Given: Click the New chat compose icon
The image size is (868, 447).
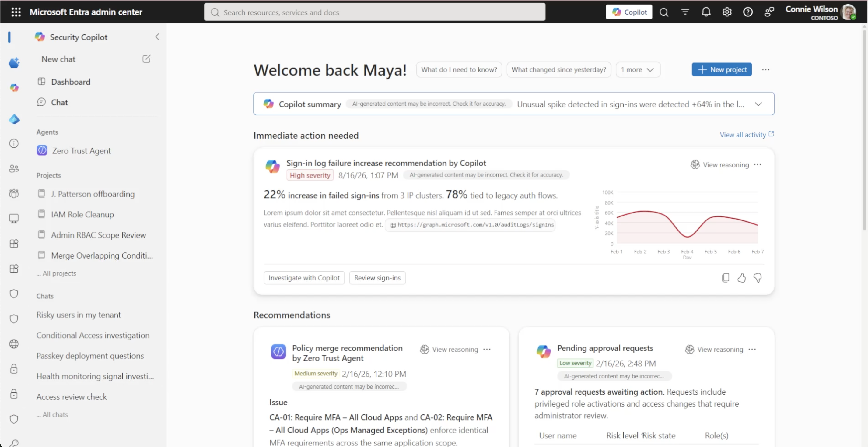Looking at the screenshot, I should [x=146, y=59].
